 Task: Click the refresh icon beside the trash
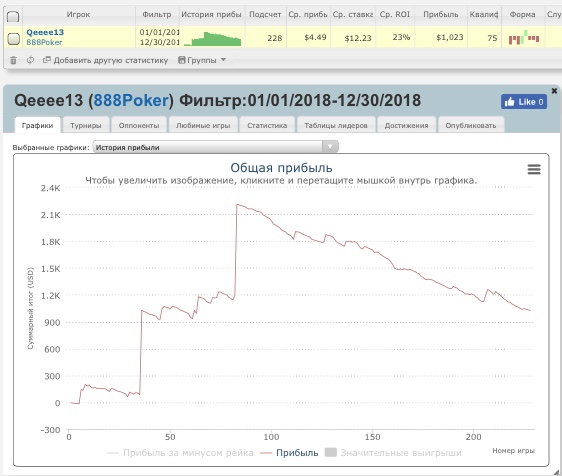click(x=30, y=60)
